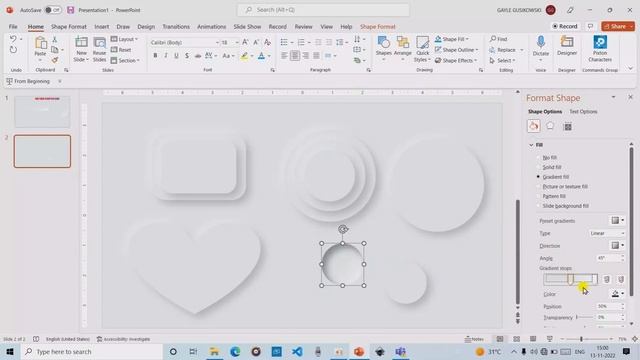
Task: Toggle Italic formatting
Action: point(166,56)
